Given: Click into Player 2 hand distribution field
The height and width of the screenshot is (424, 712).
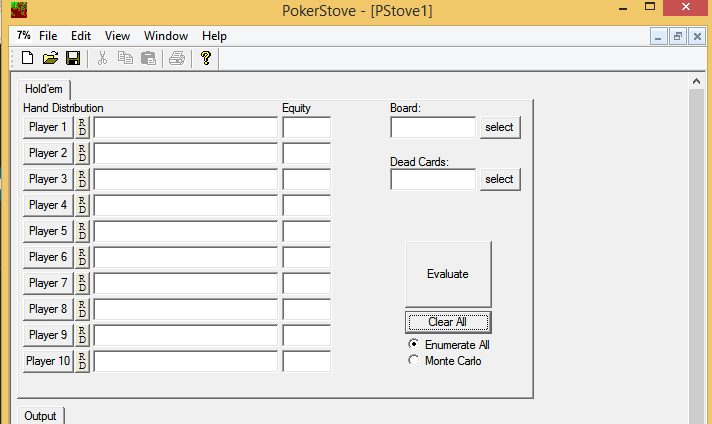Looking at the screenshot, I should click(185, 153).
